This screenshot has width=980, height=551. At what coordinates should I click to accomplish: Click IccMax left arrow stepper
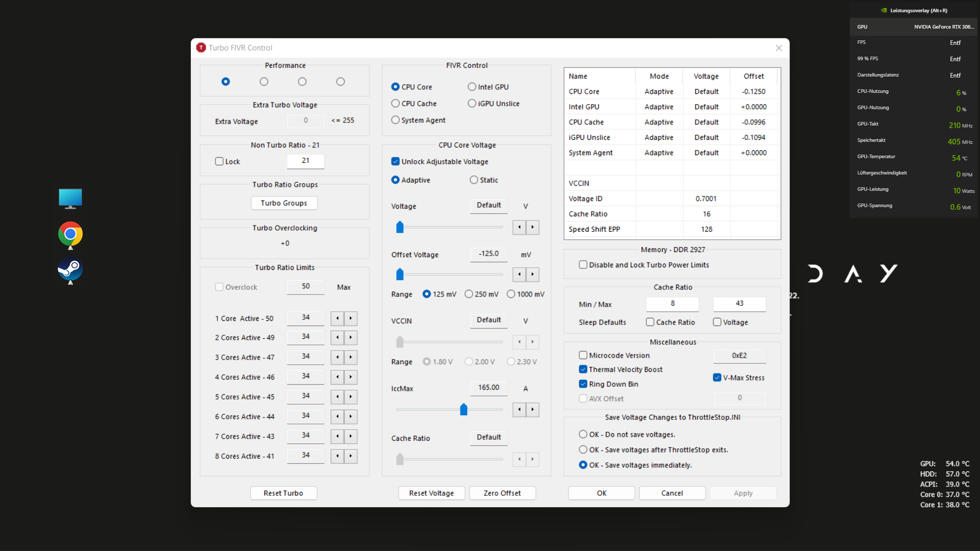coord(519,410)
